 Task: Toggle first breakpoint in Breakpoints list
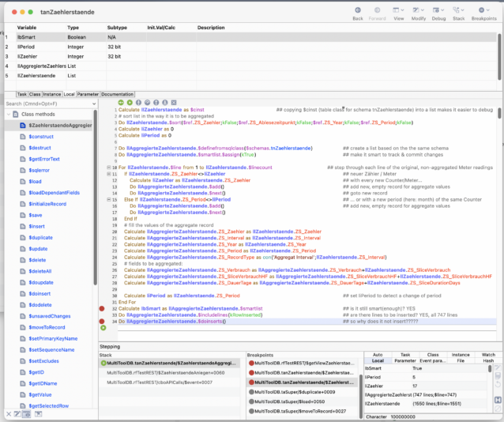pyautogui.click(x=250, y=364)
